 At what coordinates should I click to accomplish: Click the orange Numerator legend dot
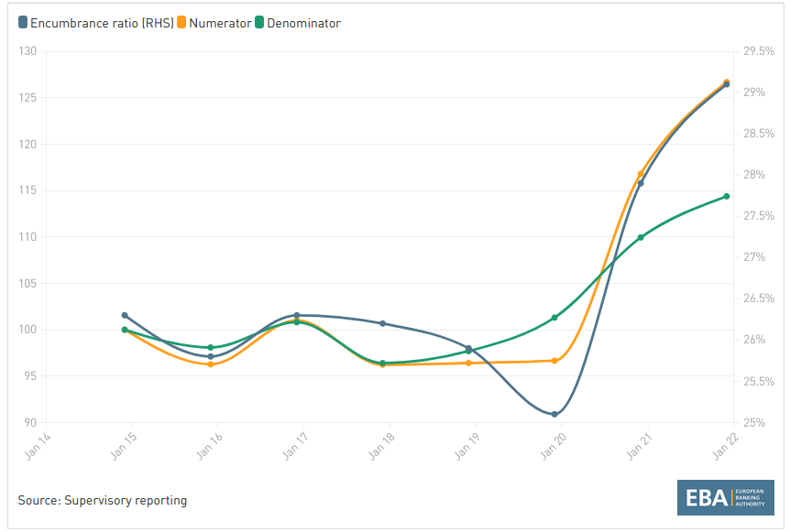pos(182,23)
